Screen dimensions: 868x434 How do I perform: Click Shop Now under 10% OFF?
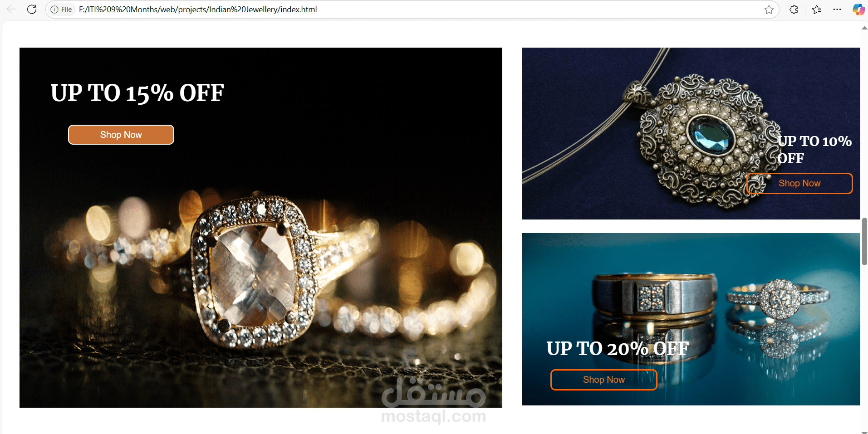[x=799, y=183]
